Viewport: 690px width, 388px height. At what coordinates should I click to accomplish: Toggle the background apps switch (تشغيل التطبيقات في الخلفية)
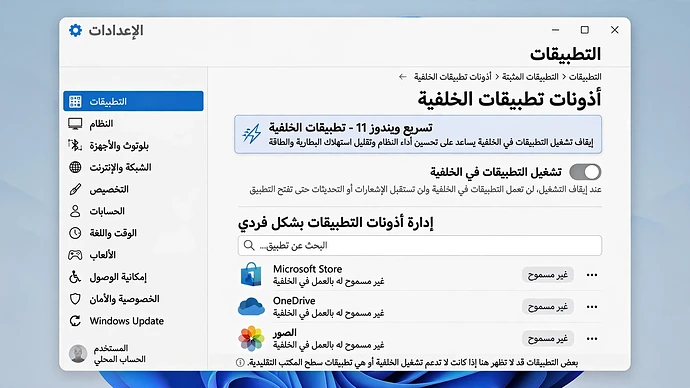(x=585, y=172)
